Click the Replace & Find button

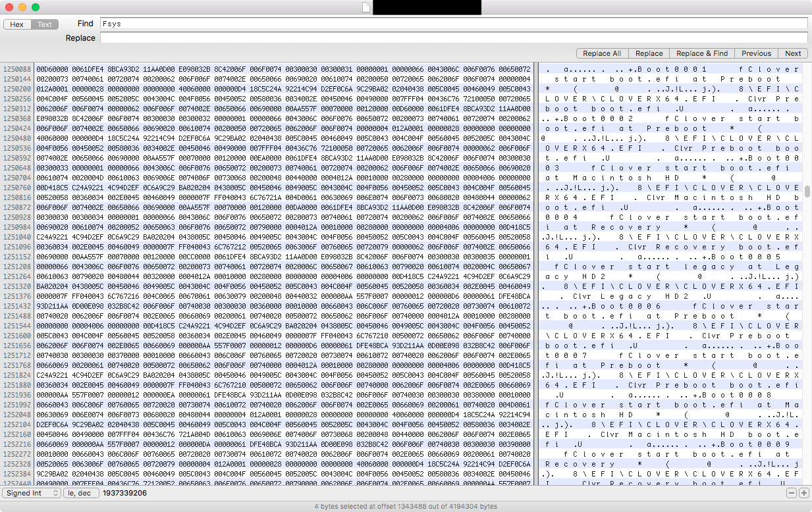[x=702, y=53]
